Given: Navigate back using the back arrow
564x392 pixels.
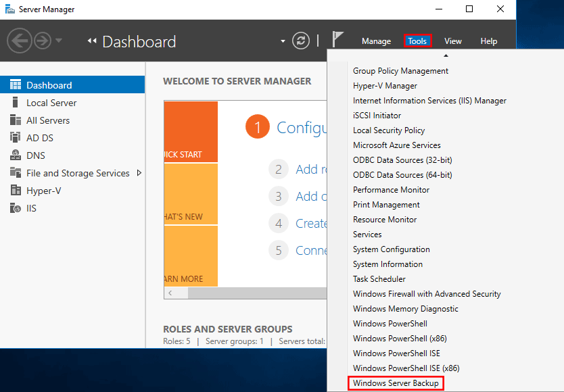Looking at the screenshot, I should (19, 41).
